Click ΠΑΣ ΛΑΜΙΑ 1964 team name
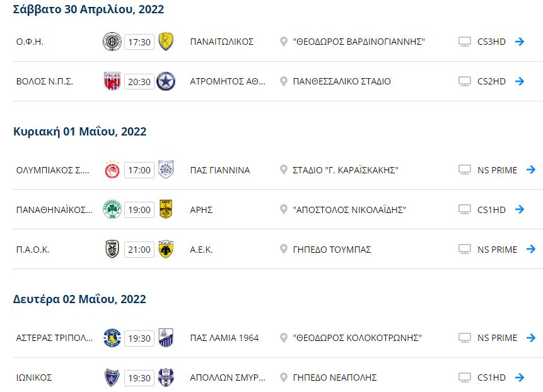Image resolution: width=543 pixels, height=392 pixels. pyautogui.click(x=225, y=338)
